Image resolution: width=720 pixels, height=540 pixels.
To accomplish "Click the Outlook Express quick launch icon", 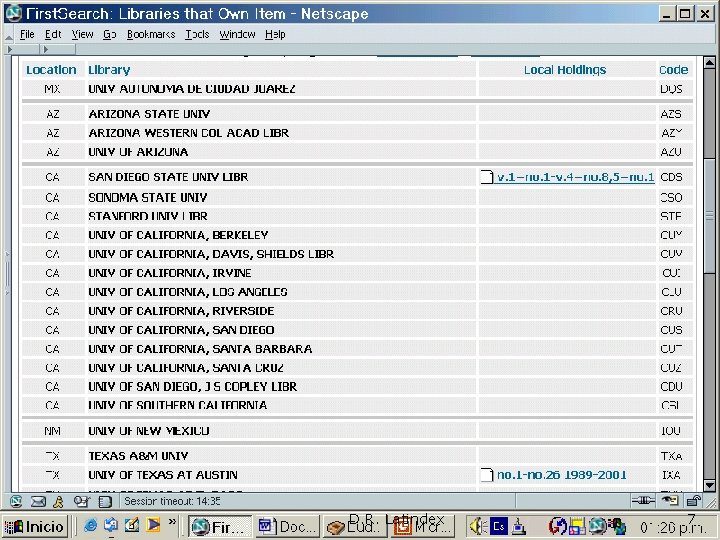I will coord(111,525).
